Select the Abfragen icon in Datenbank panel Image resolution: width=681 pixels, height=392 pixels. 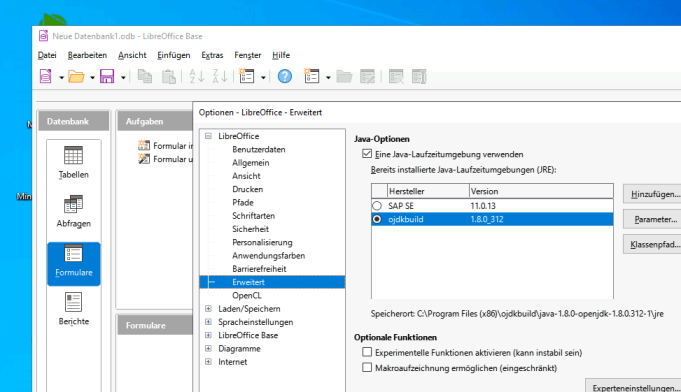[x=73, y=204]
